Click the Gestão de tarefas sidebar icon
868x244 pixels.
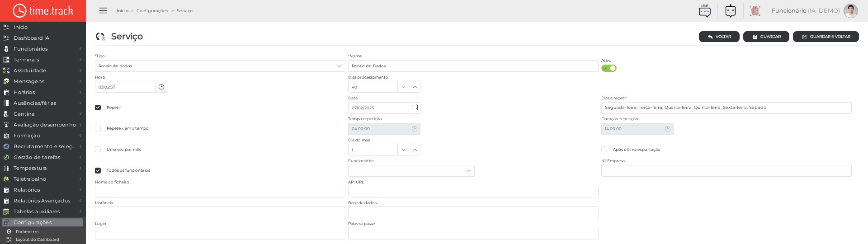pyautogui.click(x=6, y=157)
